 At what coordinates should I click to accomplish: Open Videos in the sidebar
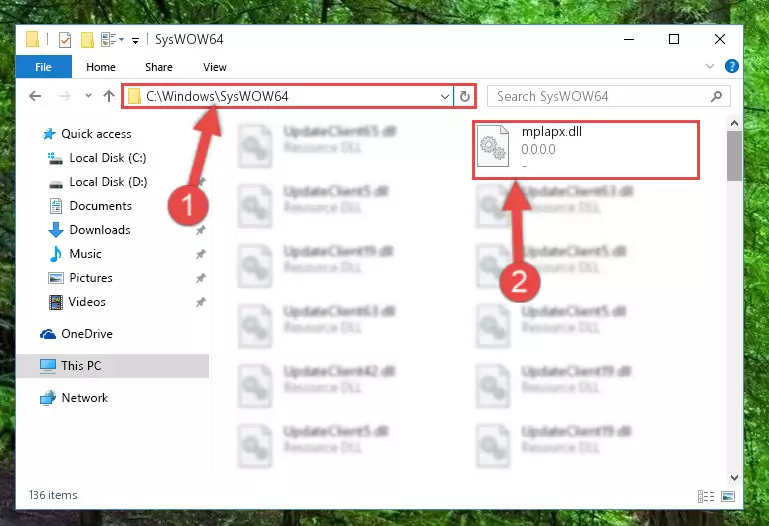click(x=87, y=302)
